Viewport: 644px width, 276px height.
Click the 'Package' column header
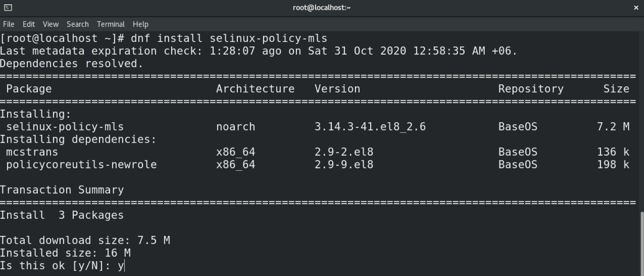29,89
